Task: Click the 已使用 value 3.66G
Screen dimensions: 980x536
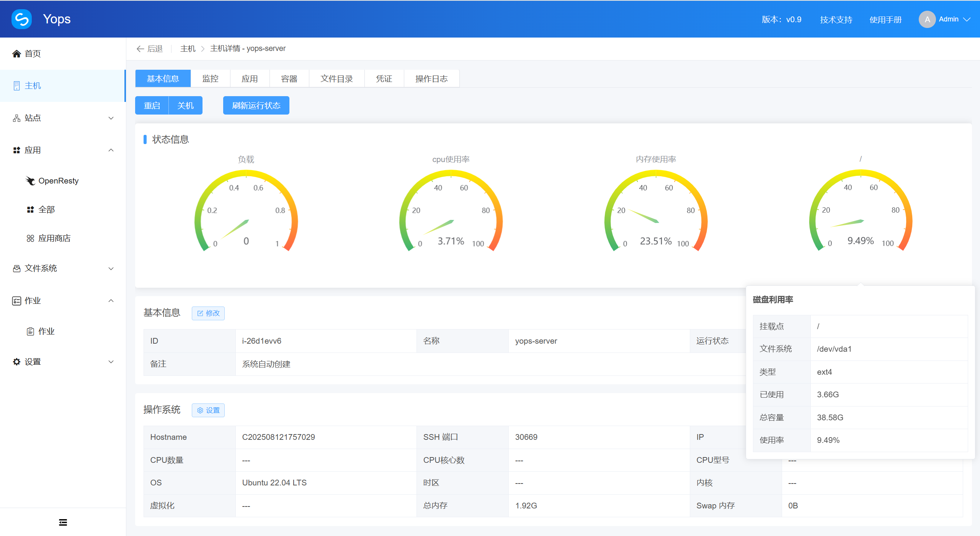Action: (x=828, y=395)
